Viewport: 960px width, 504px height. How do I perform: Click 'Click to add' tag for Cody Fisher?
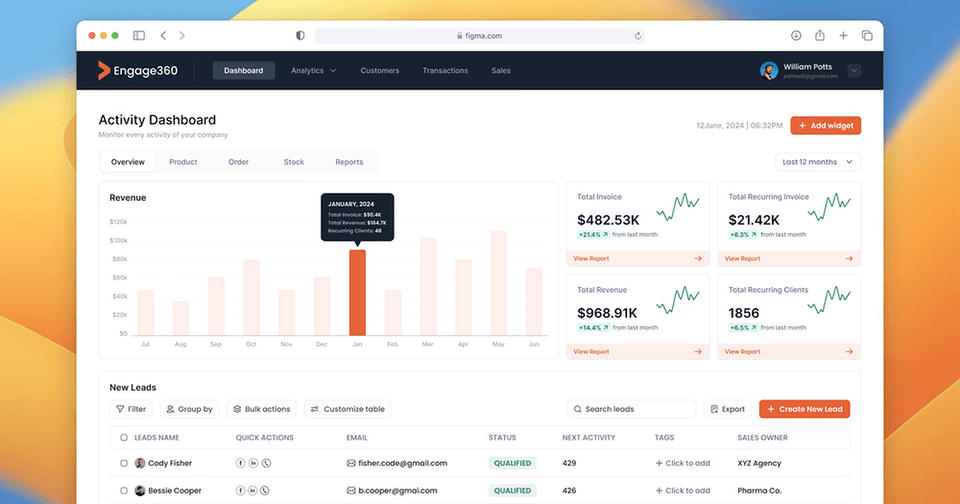click(x=683, y=463)
